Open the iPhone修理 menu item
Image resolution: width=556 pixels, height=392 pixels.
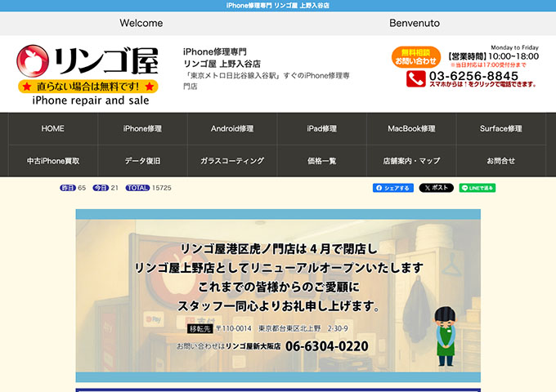pyautogui.click(x=142, y=128)
